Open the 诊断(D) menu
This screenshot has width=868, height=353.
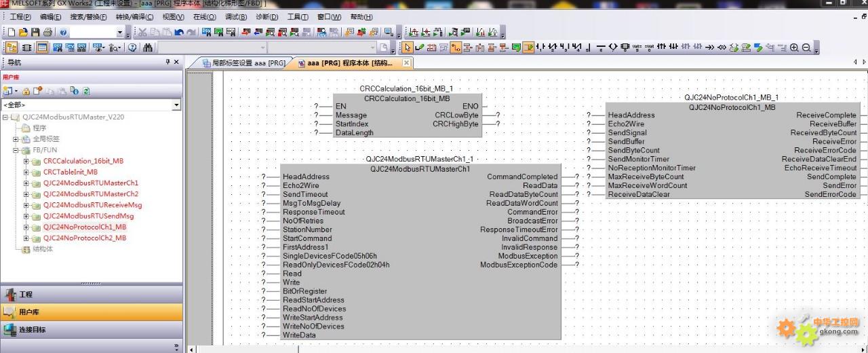(x=267, y=17)
